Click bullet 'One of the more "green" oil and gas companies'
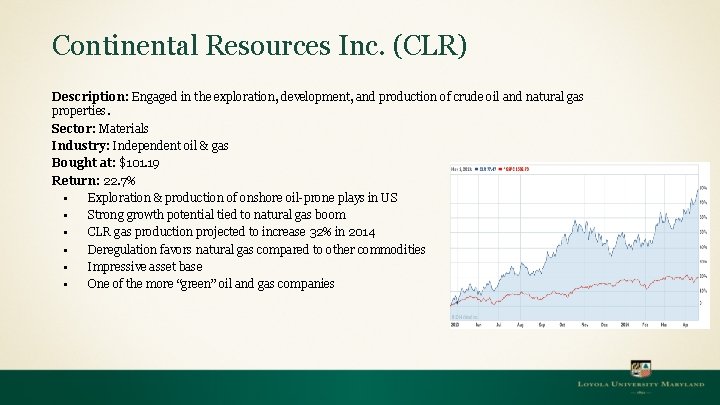This screenshot has width=720, height=405. coord(211,284)
